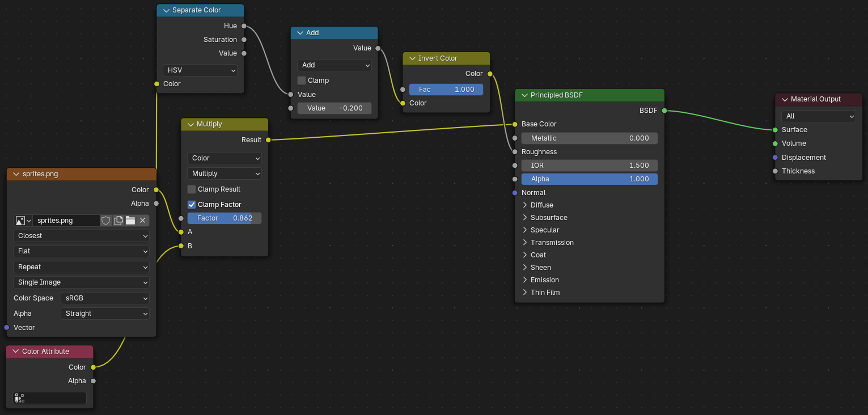Select the Principled BSDF node title
This screenshot has width=868, height=415.
pyautogui.click(x=557, y=95)
